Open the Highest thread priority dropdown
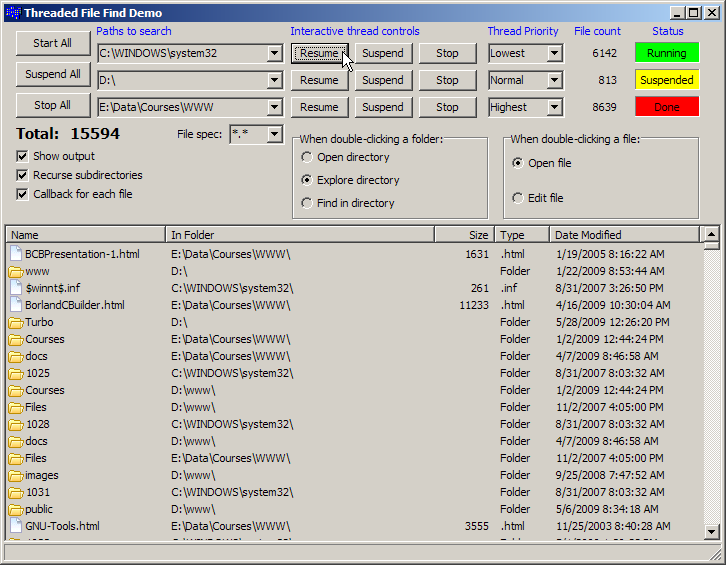726x565 pixels. pyautogui.click(x=555, y=107)
